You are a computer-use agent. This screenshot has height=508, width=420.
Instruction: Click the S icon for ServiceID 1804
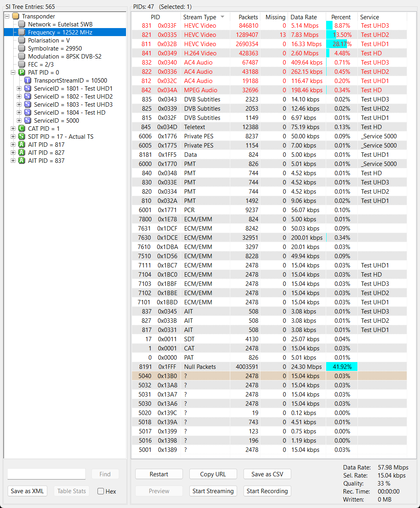click(28, 113)
